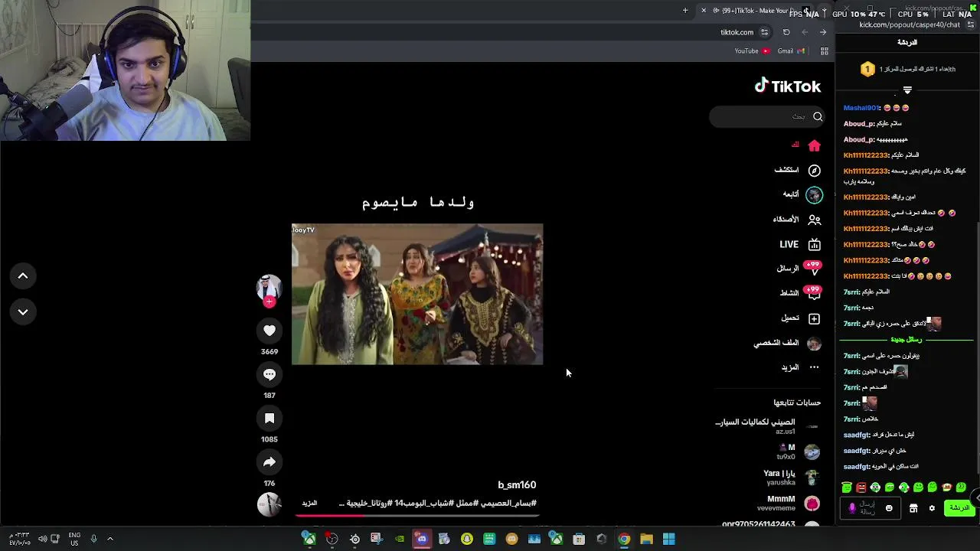Screen dimensions: 980x551
Task: Open Chrome from the taskbar
Action: (x=624, y=540)
